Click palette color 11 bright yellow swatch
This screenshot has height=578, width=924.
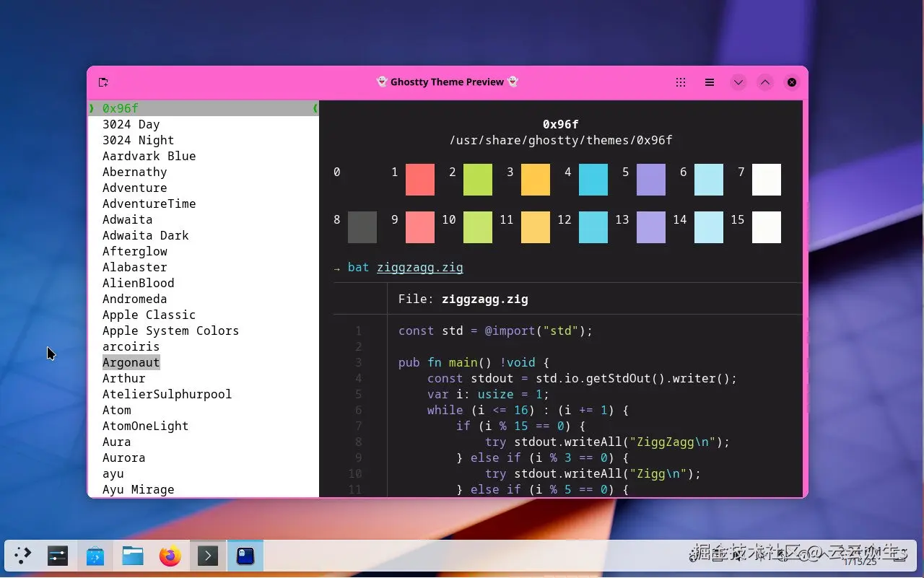click(536, 227)
